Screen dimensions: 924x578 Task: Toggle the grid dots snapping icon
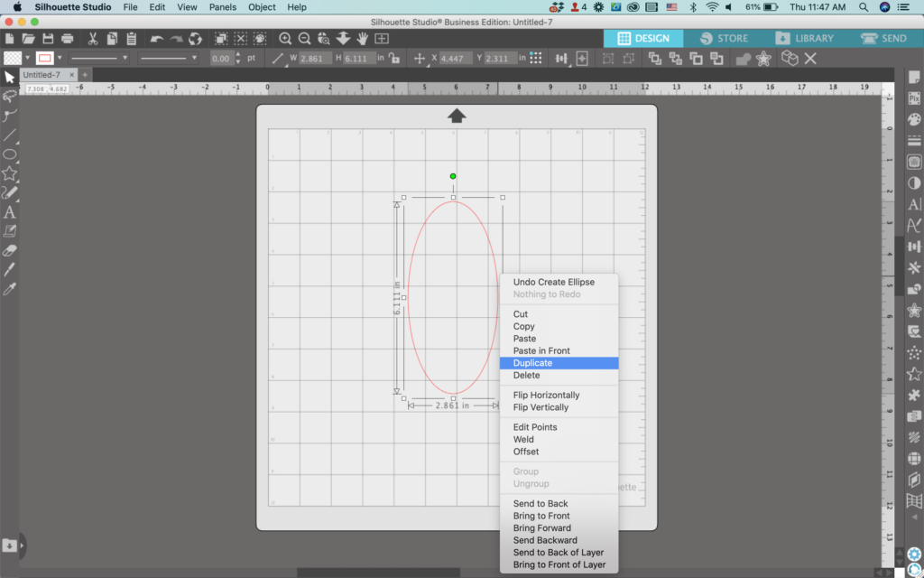[x=536, y=58]
